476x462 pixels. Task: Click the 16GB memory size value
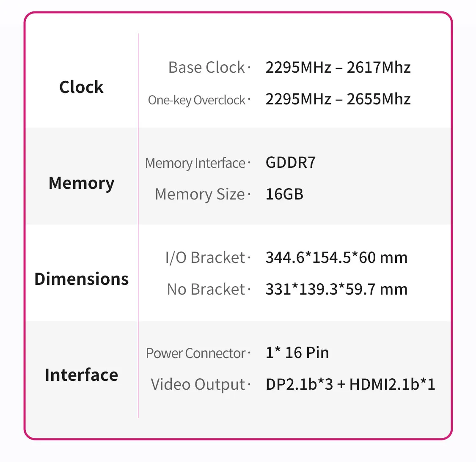(x=284, y=194)
